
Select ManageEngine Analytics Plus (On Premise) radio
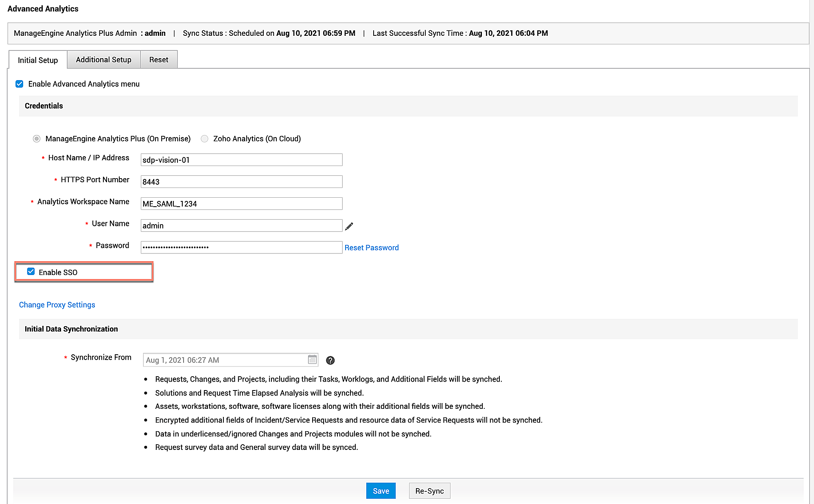[x=37, y=139]
